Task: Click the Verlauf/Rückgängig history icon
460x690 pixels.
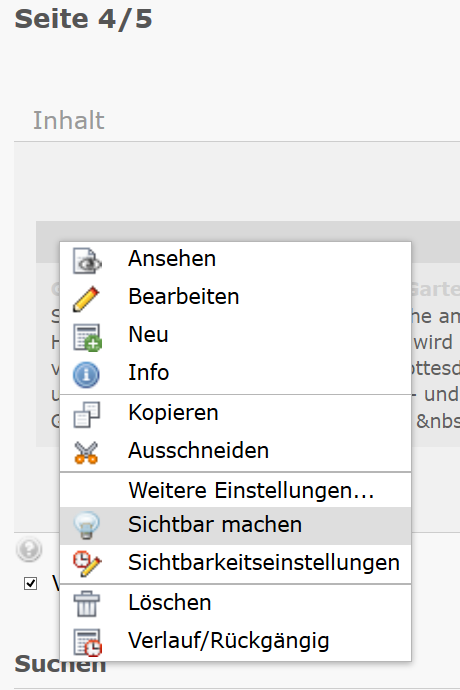Action: pyautogui.click(x=87, y=642)
